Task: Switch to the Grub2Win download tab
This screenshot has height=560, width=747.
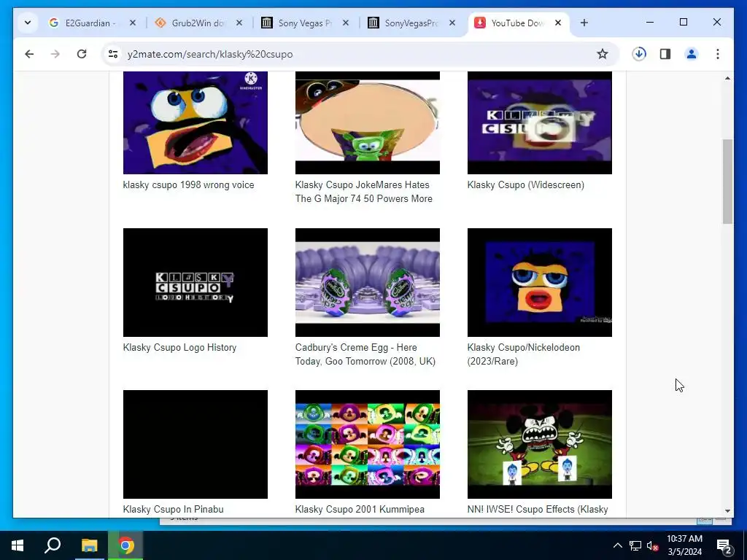Action: (x=197, y=23)
